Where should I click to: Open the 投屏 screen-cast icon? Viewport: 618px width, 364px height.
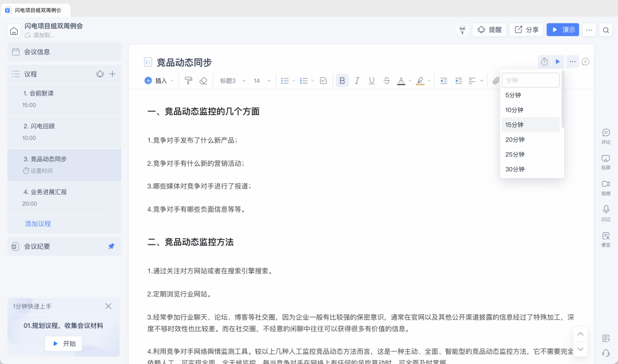coord(605,159)
